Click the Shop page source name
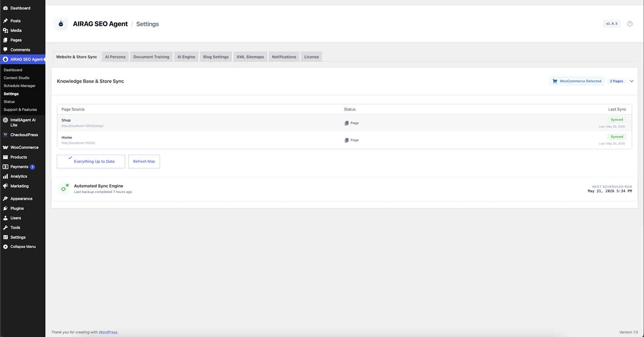The image size is (644, 337). (66, 120)
